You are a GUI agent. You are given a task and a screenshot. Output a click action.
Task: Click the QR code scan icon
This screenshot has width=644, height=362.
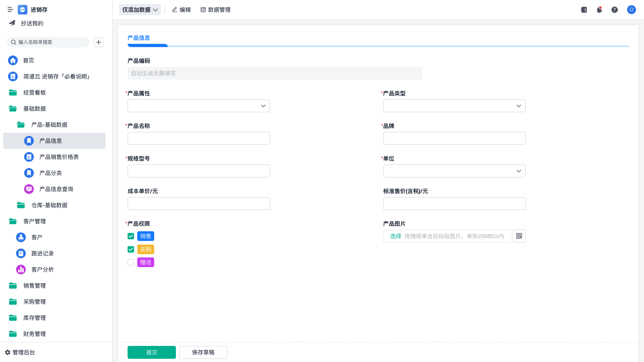tap(519, 236)
